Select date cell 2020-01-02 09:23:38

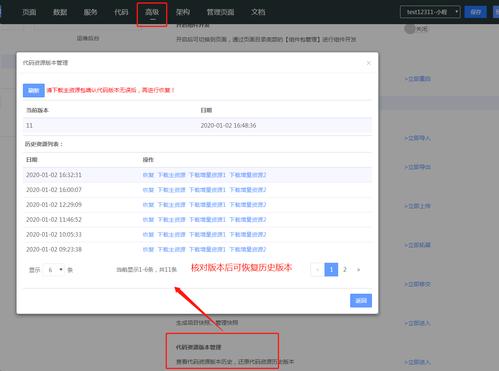(54, 249)
